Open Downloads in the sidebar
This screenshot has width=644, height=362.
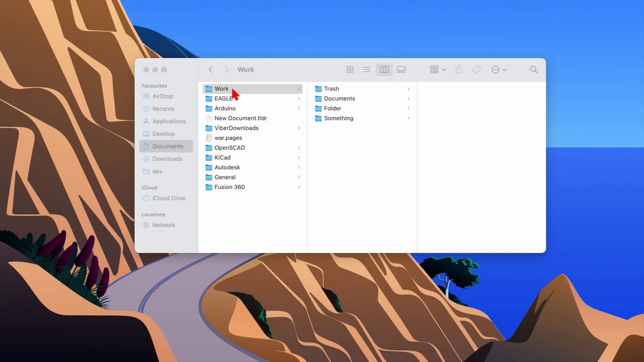(166, 159)
